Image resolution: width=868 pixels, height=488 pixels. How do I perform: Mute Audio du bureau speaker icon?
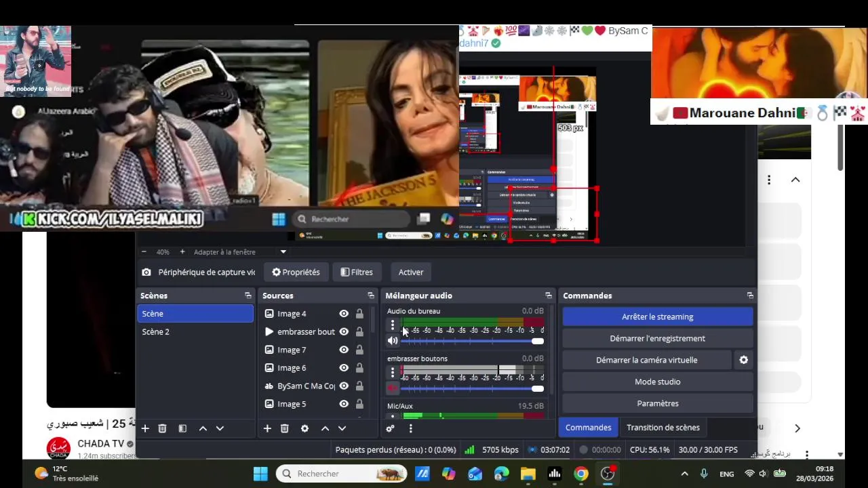point(393,341)
